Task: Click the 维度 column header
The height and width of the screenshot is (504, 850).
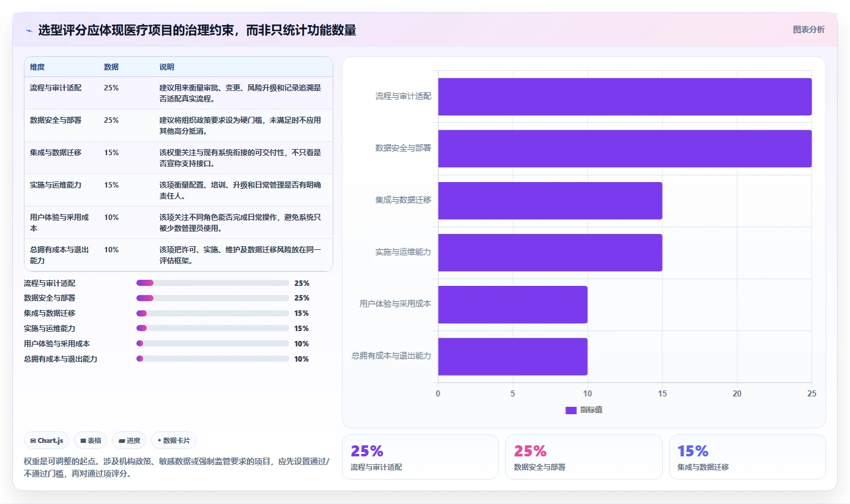Action: tap(37, 67)
